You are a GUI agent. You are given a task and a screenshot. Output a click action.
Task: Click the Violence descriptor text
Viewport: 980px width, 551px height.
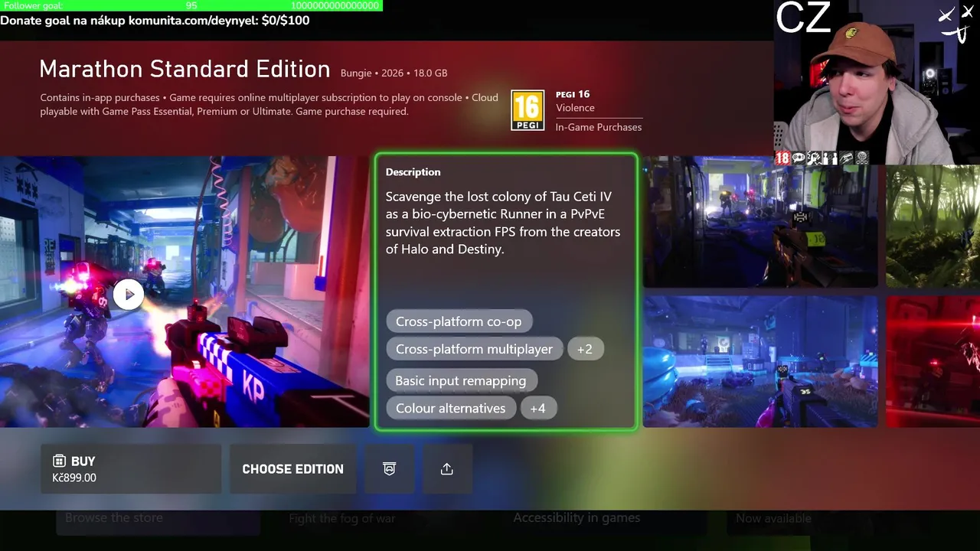tap(575, 108)
